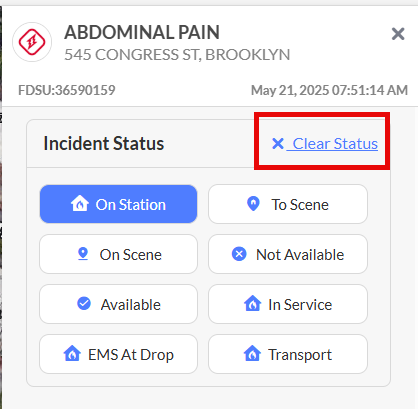Select the EMS At Drop status

click(118, 354)
